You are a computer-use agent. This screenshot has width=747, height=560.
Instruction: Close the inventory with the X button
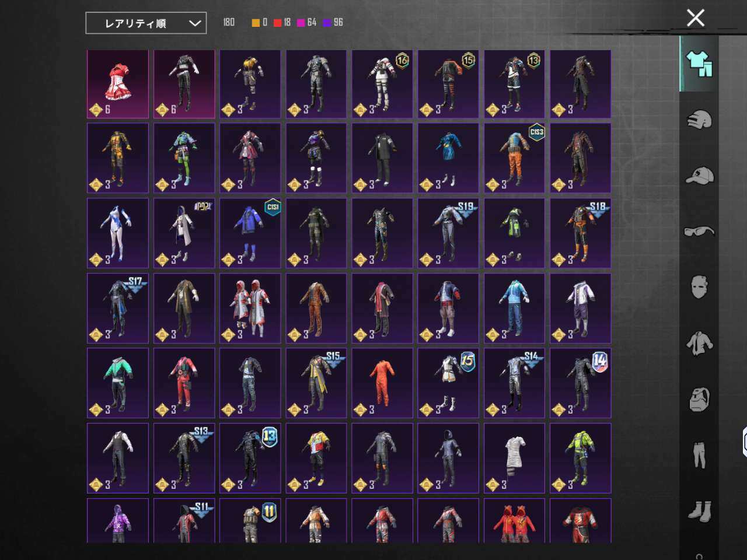[695, 18]
